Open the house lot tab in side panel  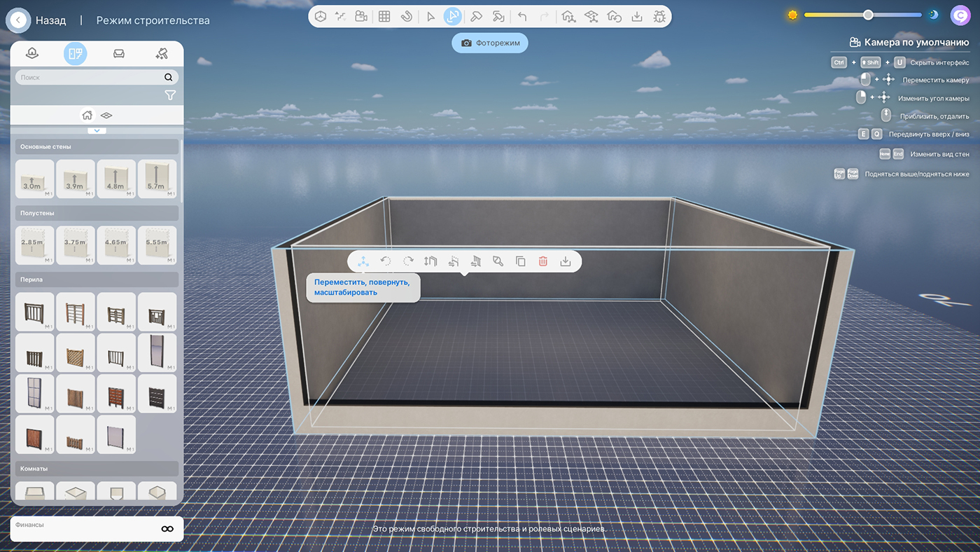point(31,53)
